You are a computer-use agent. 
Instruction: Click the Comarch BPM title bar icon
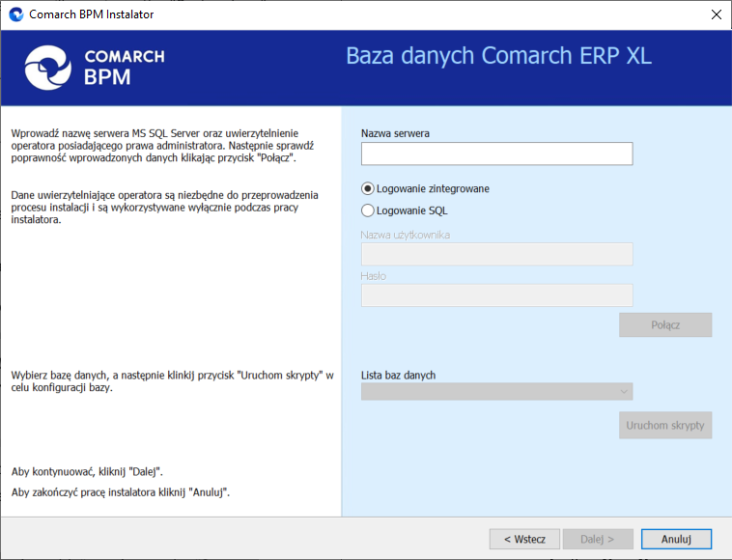point(16,14)
